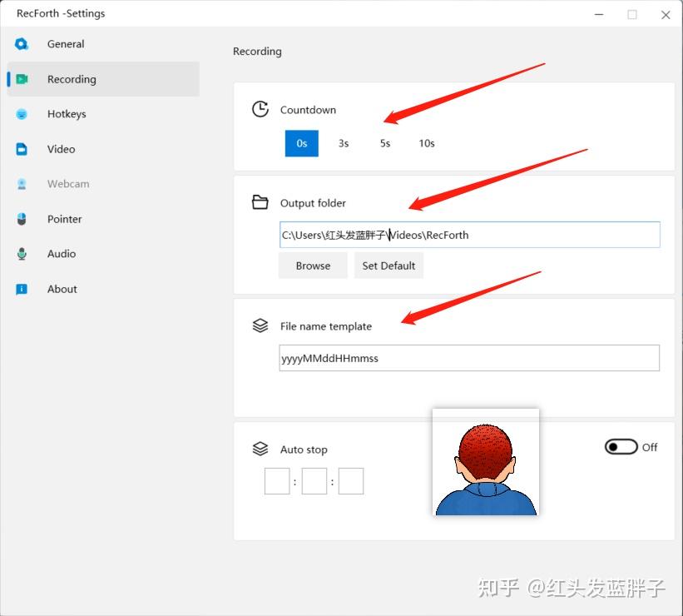Viewport: 683px width, 616px height.
Task: Click the Webcam icon in sidebar
Action: coord(22,184)
